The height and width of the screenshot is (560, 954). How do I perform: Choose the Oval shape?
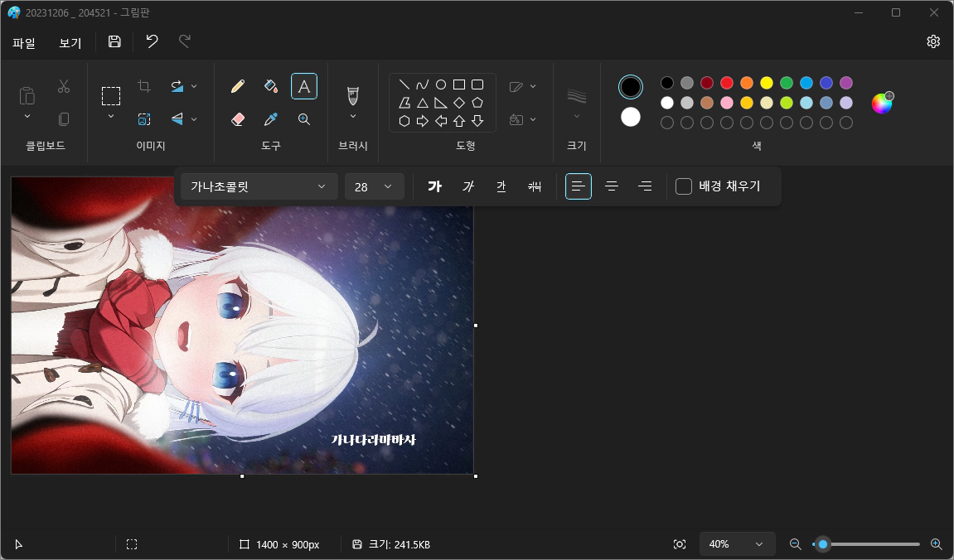pyautogui.click(x=441, y=84)
